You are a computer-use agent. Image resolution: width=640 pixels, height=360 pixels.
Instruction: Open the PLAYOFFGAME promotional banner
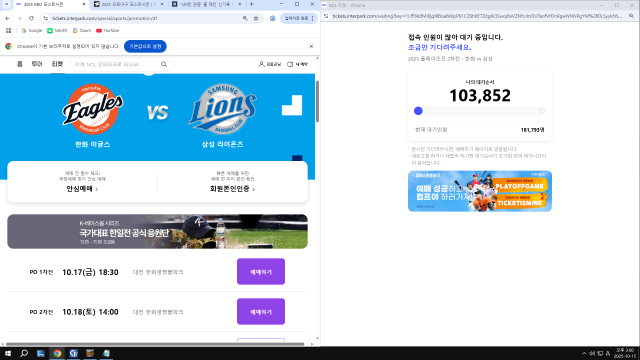480,191
